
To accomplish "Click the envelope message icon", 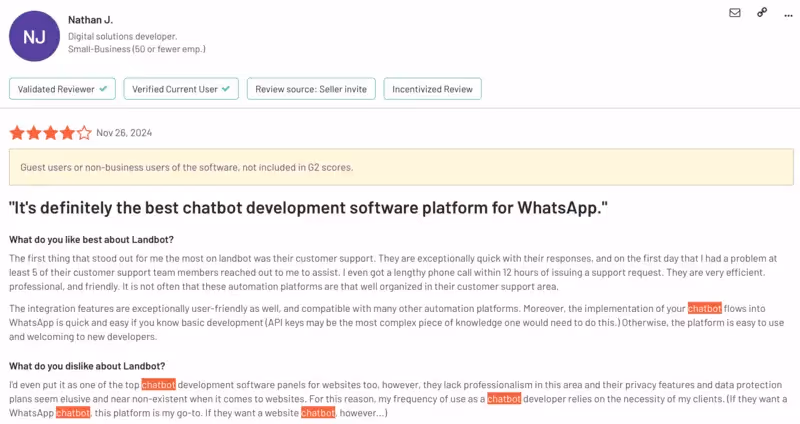I will pyautogui.click(x=735, y=13).
